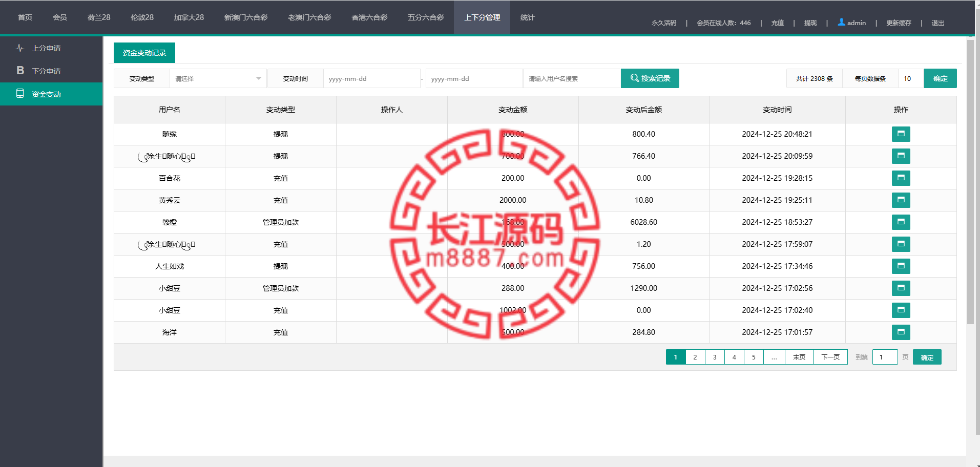Click the admin user icon

pyautogui.click(x=841, y=22)
